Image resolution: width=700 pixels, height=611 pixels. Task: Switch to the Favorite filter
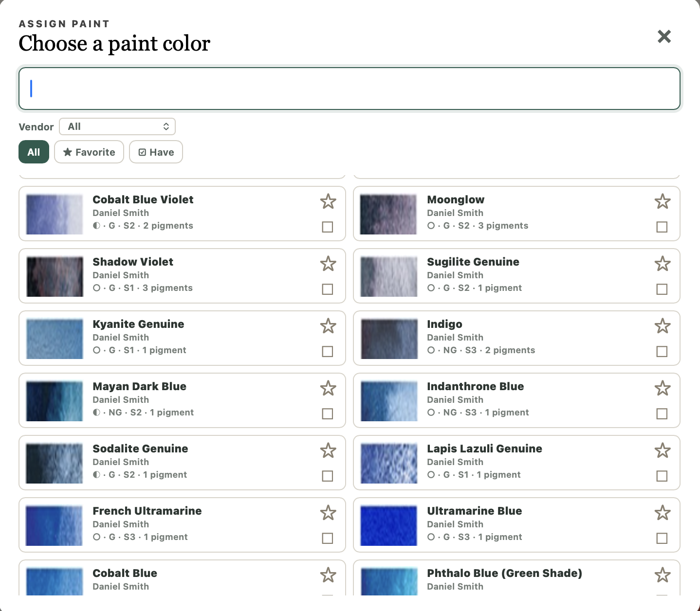click(89, 152)
